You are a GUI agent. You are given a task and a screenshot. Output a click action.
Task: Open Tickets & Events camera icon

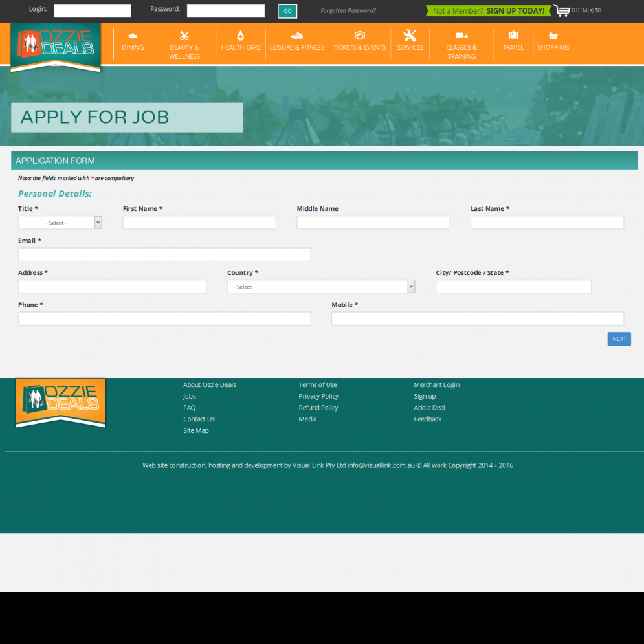coord(360,36)
